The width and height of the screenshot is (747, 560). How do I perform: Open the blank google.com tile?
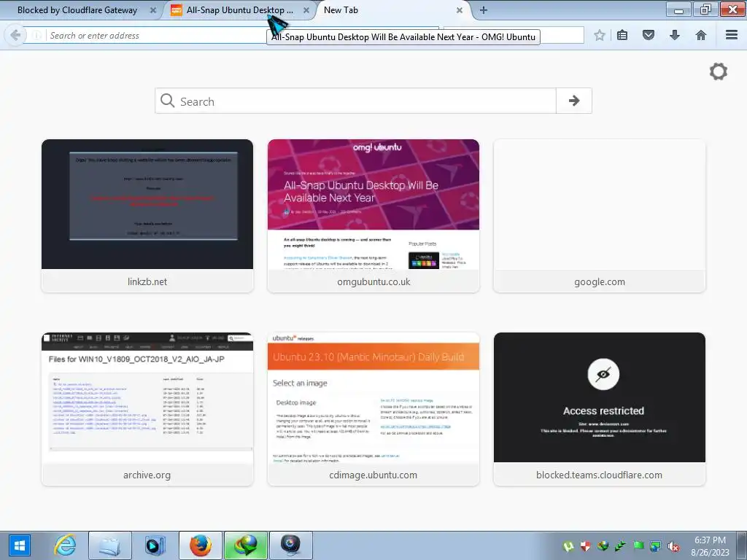(x=600, y=216)
